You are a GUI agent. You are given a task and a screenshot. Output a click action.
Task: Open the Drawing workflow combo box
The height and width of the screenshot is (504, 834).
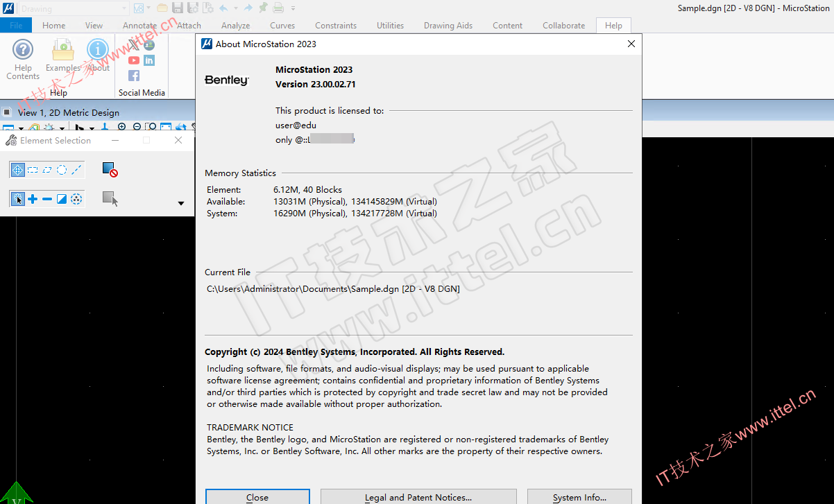pos(74,8)
